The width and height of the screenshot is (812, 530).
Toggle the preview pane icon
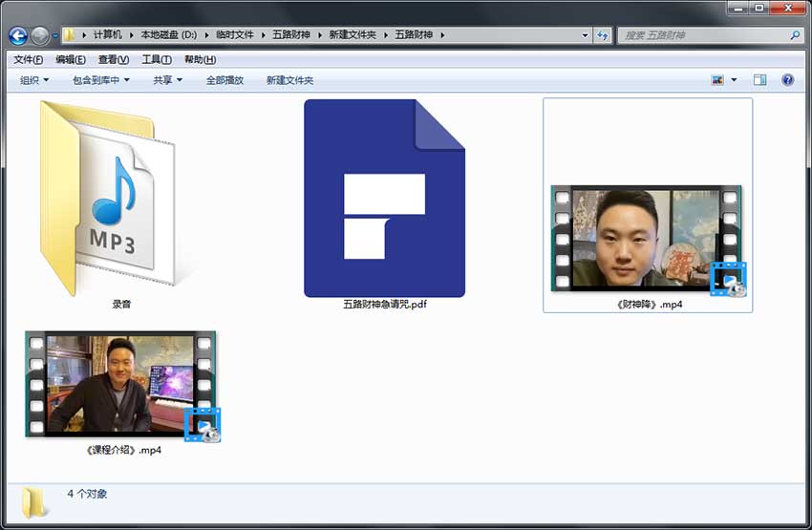click(759, 80)
